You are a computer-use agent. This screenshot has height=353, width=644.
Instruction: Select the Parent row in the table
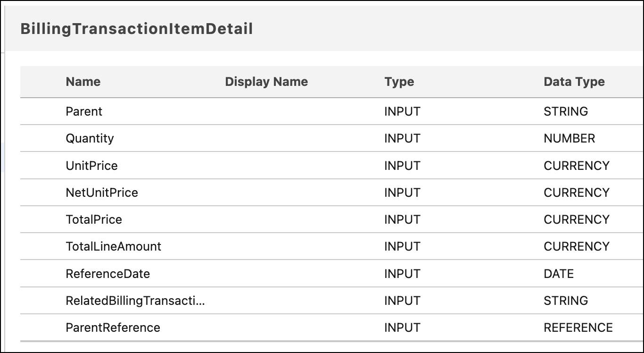pos(84,111)
